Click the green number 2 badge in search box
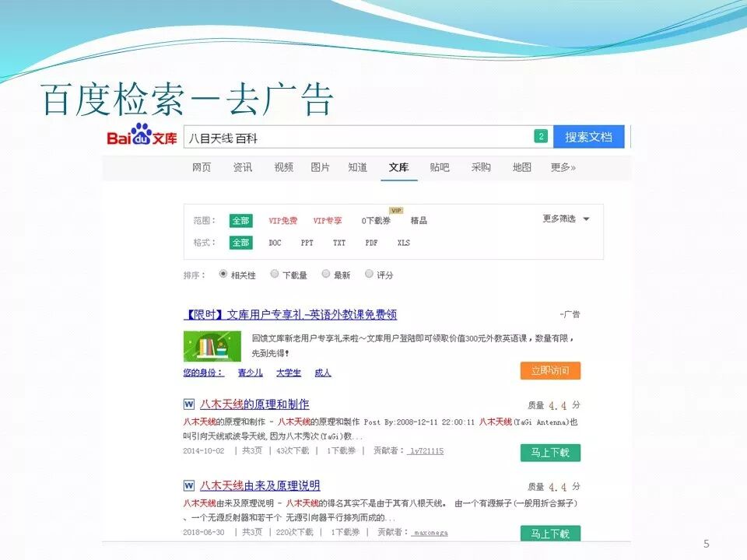747x560 pixels. (x=541, y=136)
